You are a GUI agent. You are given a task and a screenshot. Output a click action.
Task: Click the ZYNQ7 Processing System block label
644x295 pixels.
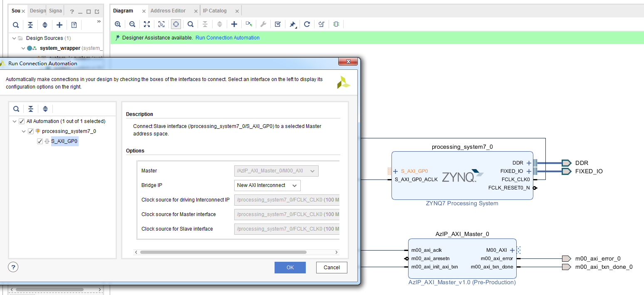462,204
